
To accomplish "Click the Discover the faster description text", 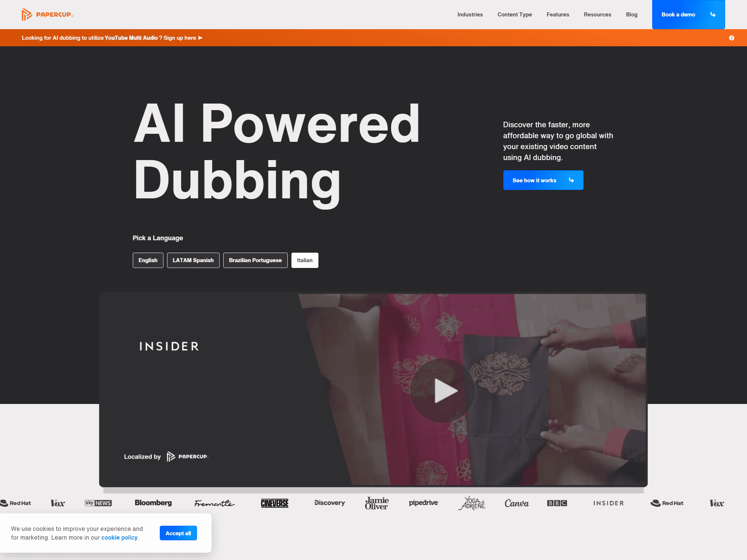I will tap(558, 141).
